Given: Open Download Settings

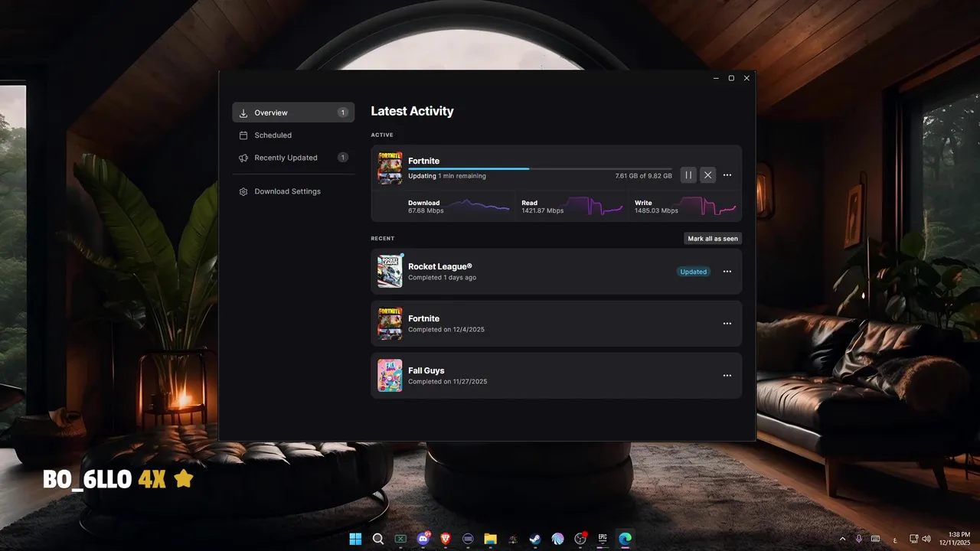Looking at the screenshot, I should (293, 191).
